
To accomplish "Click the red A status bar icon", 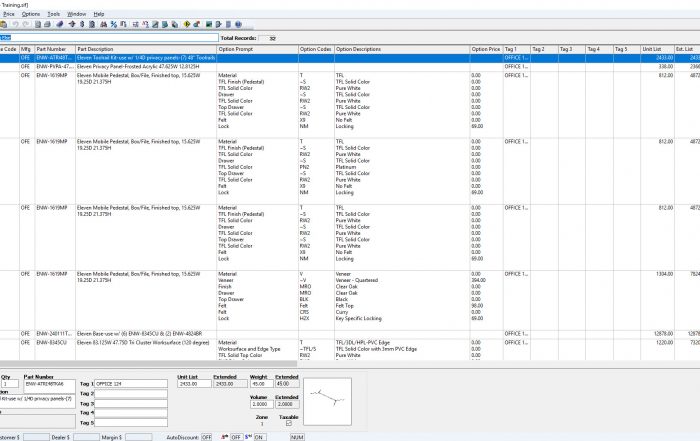I will [225, 437].
